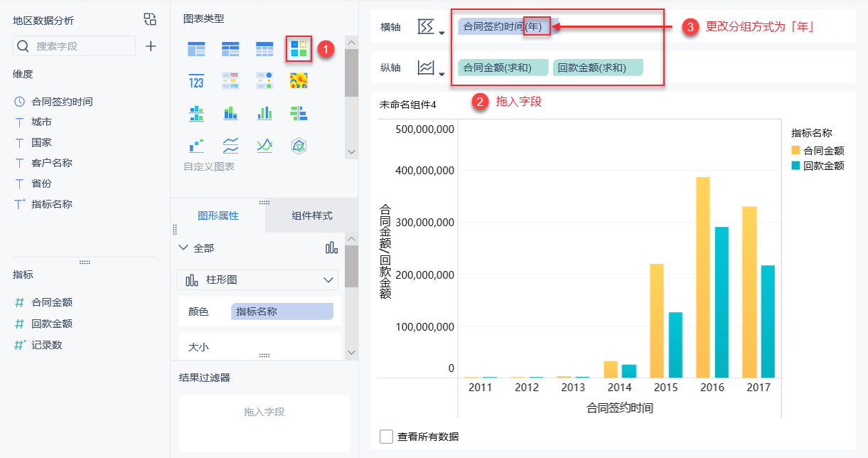Select the cross table chart type

pos(230,49)
